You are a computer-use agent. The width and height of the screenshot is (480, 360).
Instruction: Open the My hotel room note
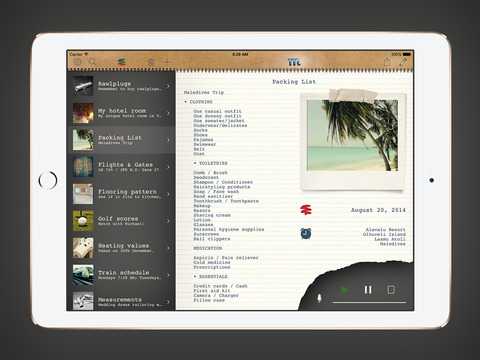click(x=121, y=113)
